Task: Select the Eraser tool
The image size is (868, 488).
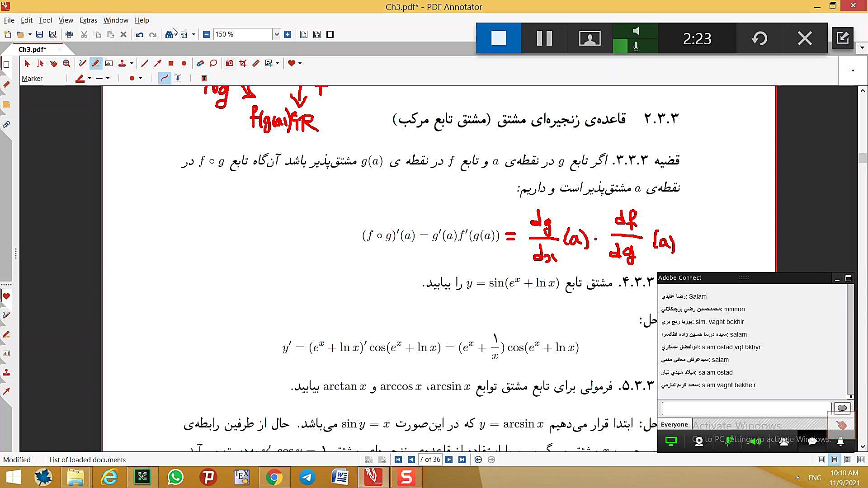Action: click(x=200, y=63)
